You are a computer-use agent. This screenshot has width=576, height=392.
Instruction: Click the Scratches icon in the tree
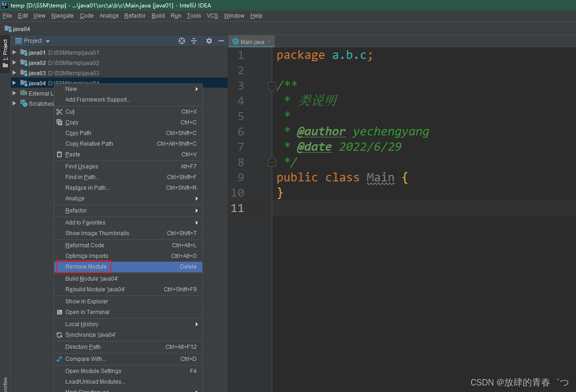[24, 103]
